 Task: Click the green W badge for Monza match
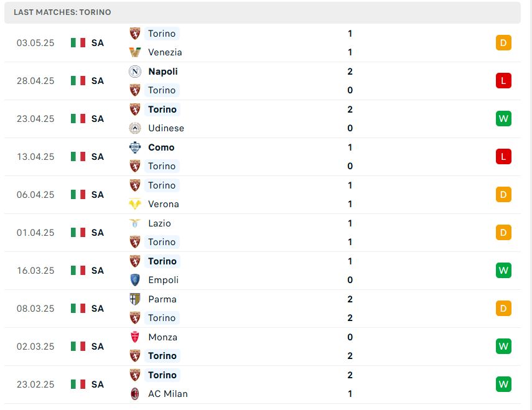point(503,347)
